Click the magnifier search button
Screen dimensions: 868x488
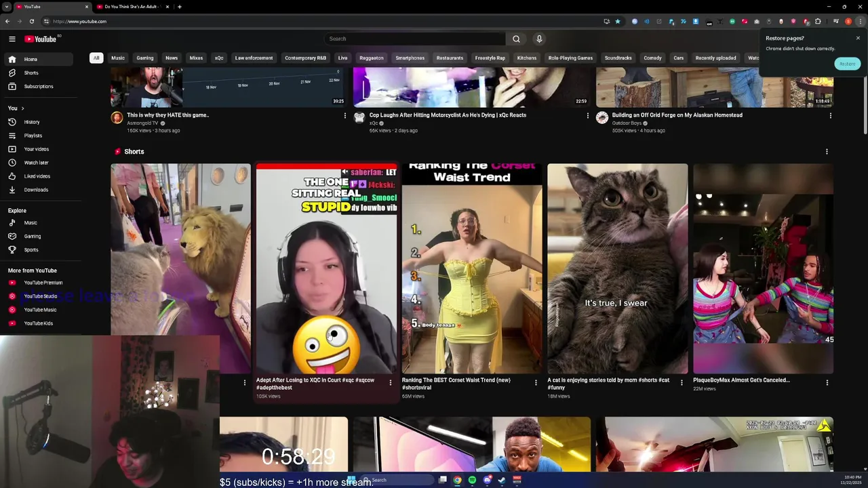tap(516, 39)
